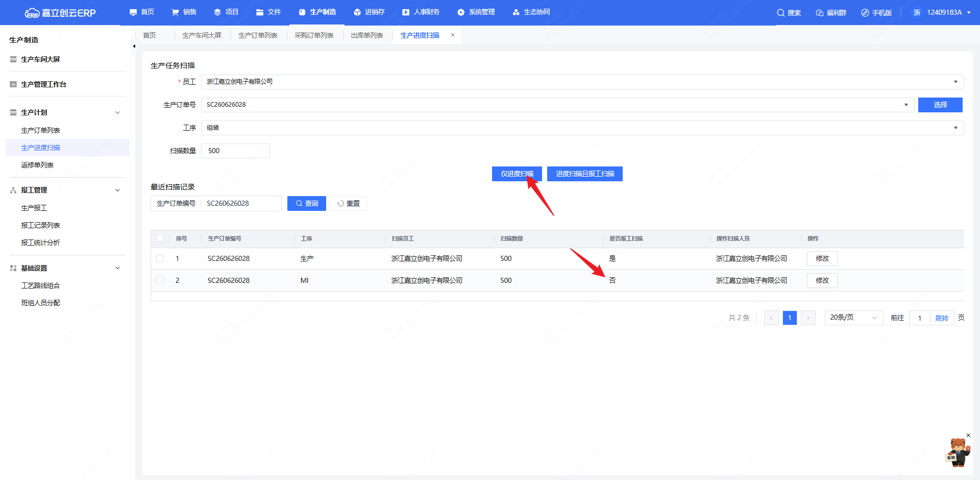Switch to the 生产订单列表 page tab
Image resolution: width=980 pixels, height=480 pixels.
[258, 35]
